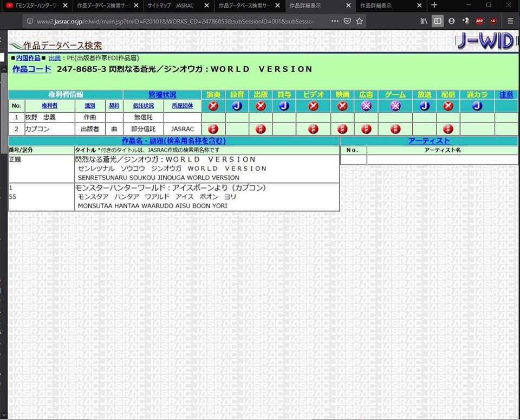Click the 広告 purple icon in the header summary row
Screen dimensions: 520x420
tap(366, 106)
